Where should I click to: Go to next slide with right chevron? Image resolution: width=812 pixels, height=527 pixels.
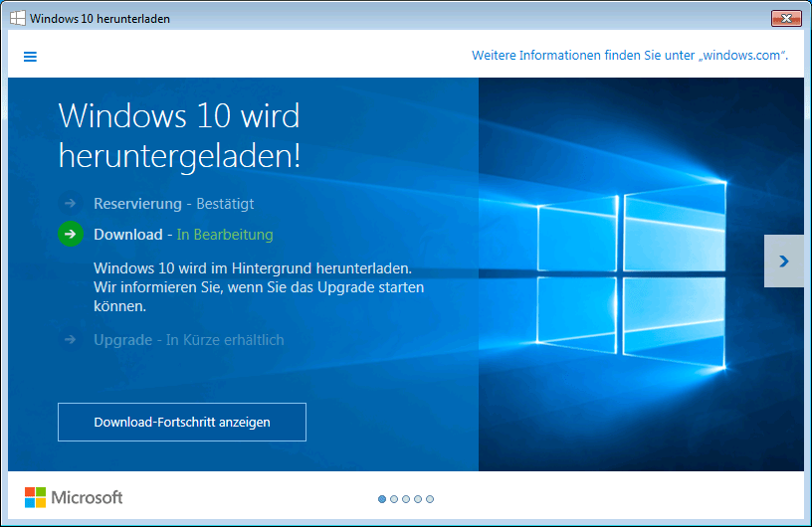pos(784,261)
